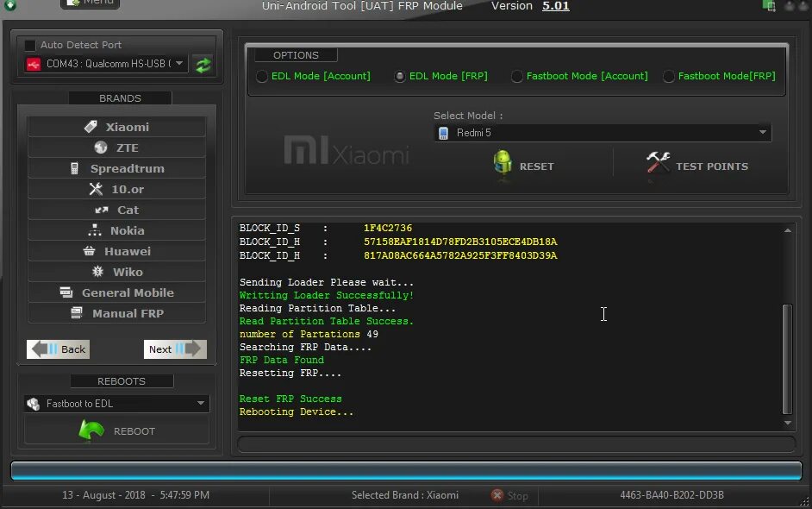Click the red USB port icon
Image resolution: width=812 pixels, height=509 pixels.
pos(34,65)
